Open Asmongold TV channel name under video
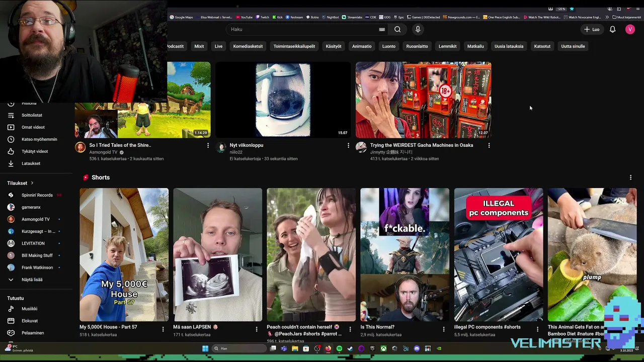This screenshot has width=644, height=362. click(x=103, y=152)
